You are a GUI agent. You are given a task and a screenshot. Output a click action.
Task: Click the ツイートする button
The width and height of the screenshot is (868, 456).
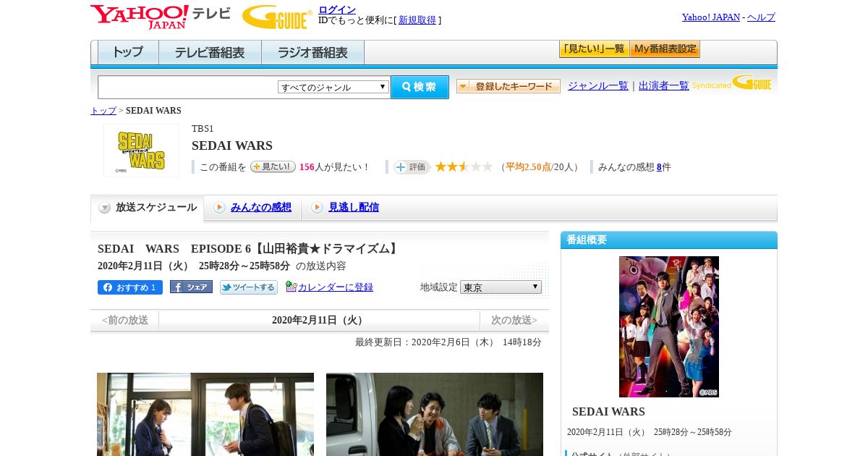point(249,287)
